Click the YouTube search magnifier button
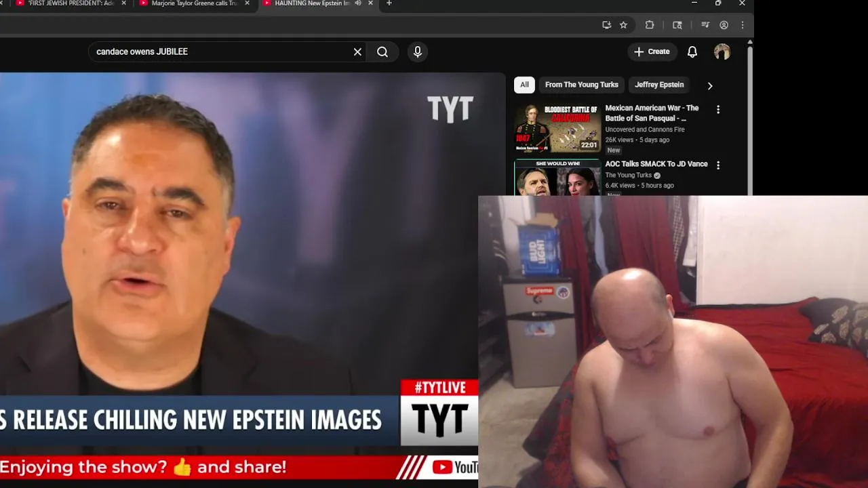 click(x=382, y=52)
